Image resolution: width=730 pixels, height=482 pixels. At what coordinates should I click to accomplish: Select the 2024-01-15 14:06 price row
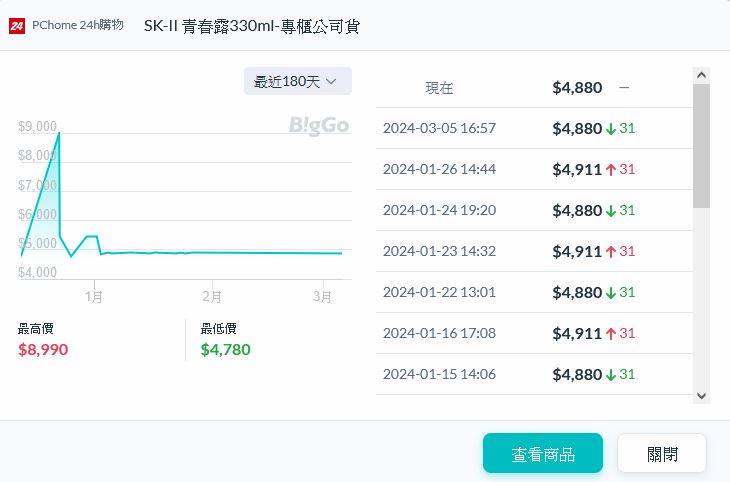click(534, 374)
